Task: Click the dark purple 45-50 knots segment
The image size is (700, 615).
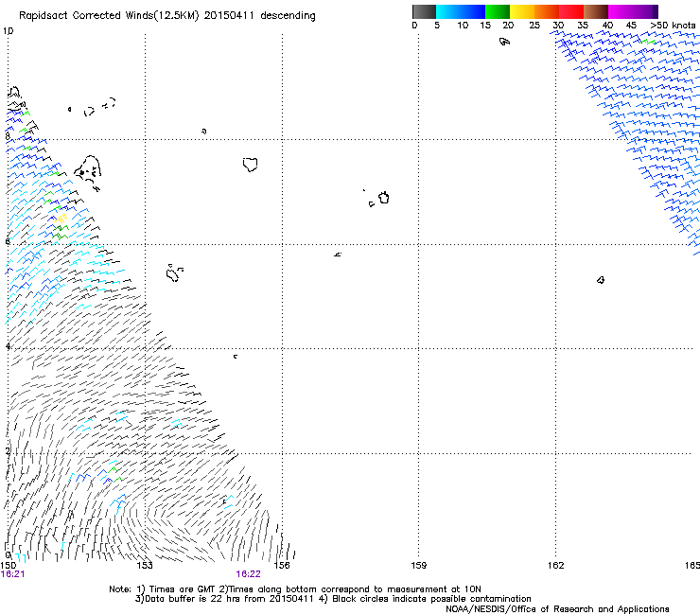Action: 645,11
